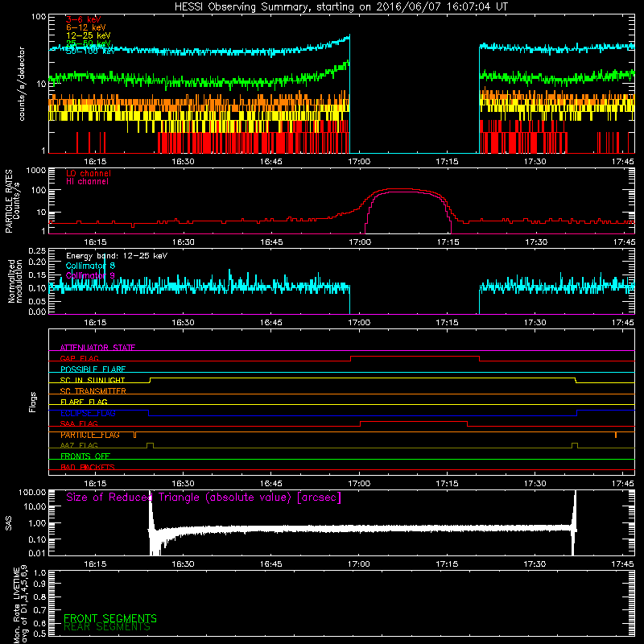Click the Flags axis title
The image size is (644, 644).
pos(33,402)
